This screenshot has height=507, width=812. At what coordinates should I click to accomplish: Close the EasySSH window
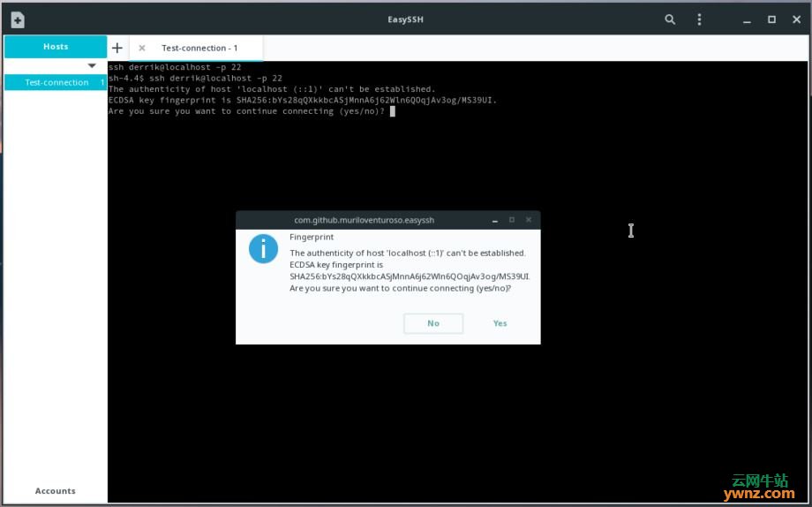click(x=796, y=19)
